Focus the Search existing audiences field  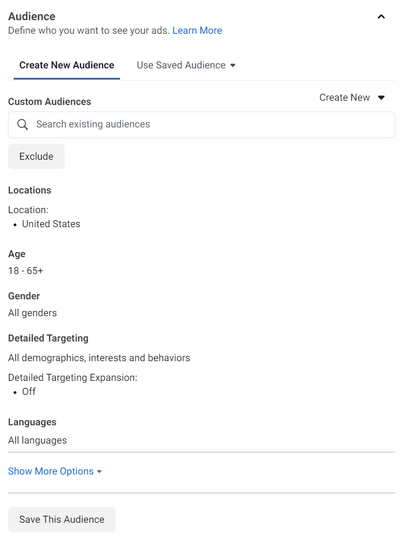click(202, 125)
